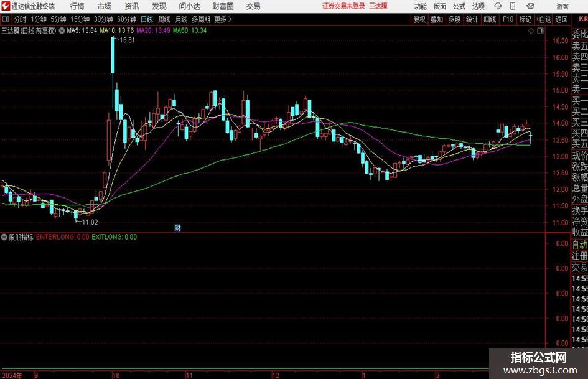588x379 pixels.
Task: Switch to 1分钟 period tab
Action: 38,19
